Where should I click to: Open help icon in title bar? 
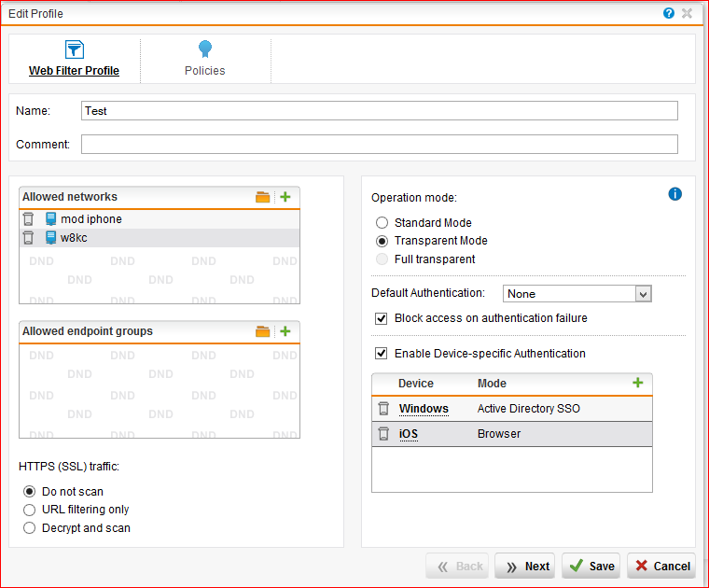coord(669,13)
